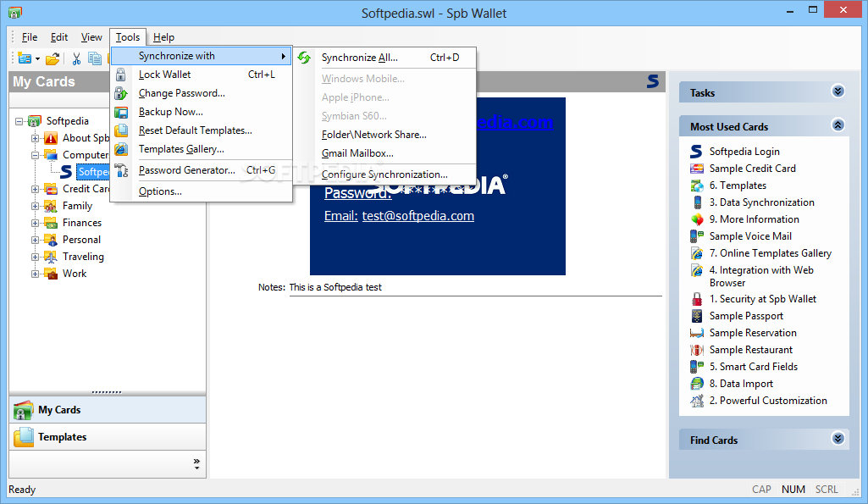Click the Reset Default Templates icon
Image resolution: width=868 pixels, height=504 pixels.
point(121,130)
